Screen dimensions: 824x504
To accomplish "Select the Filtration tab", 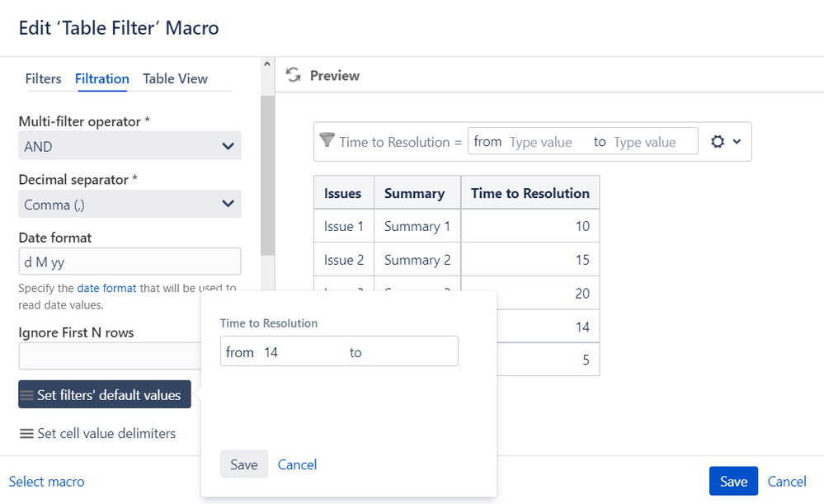I will [x=101, y=79].
